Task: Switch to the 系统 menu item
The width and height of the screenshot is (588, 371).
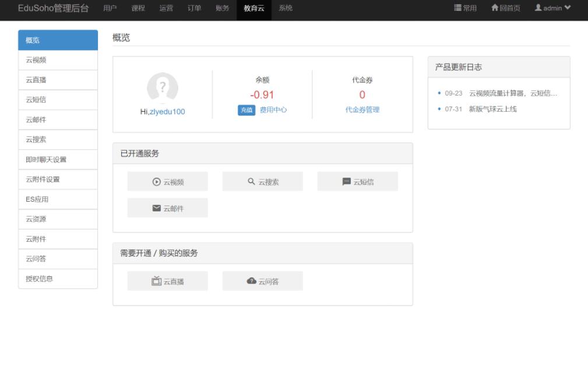Action: pos(286,9)
